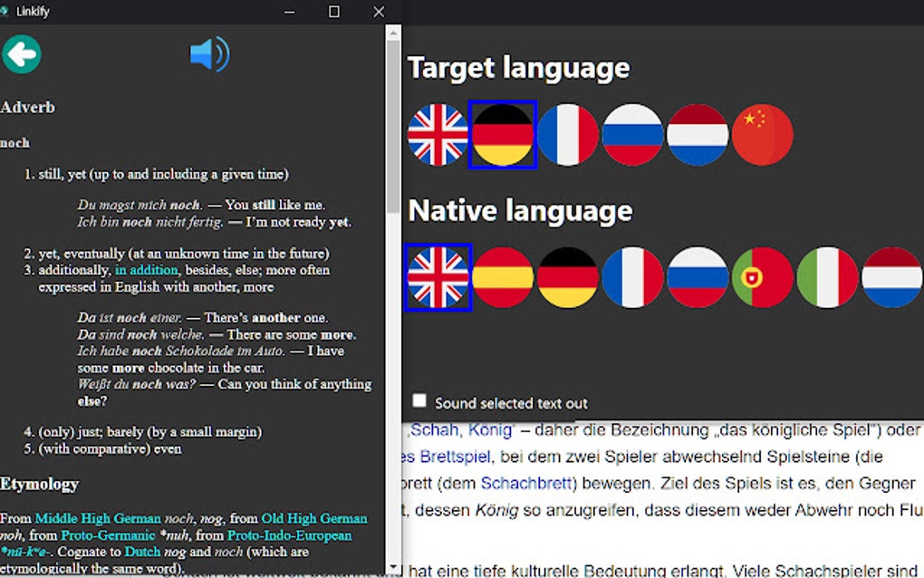The image size is (924, 578).
Task: Select Russian as the target language
Action: tap(633, 136)
